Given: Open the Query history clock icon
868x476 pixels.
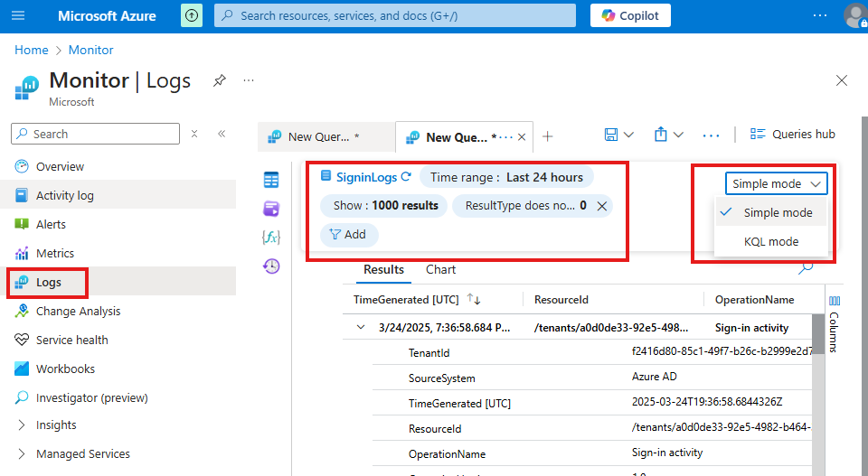Looking at the screenshot, I should click(x=271, y=266).
